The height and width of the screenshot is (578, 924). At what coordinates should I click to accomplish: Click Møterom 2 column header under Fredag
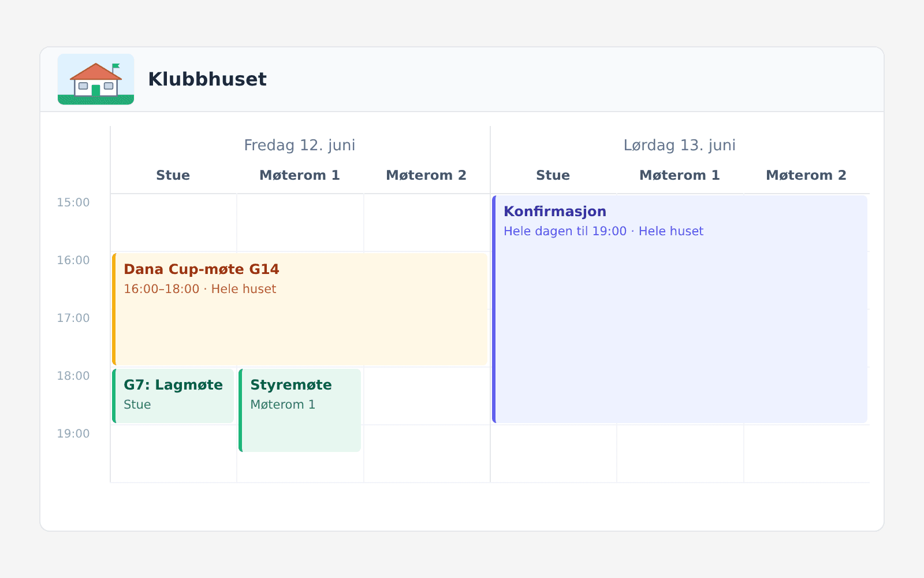(426, 175)
